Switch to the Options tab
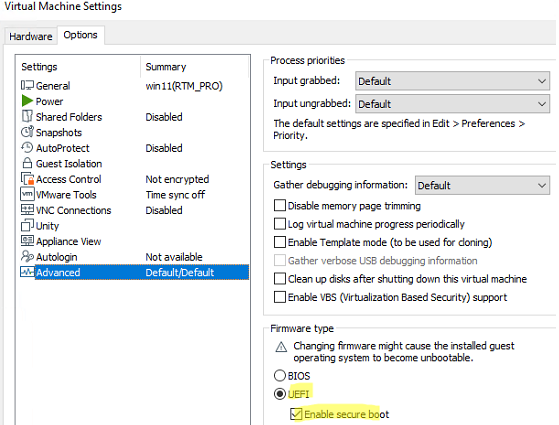Screen dimensions: 559x425 (x=81, y=35)
